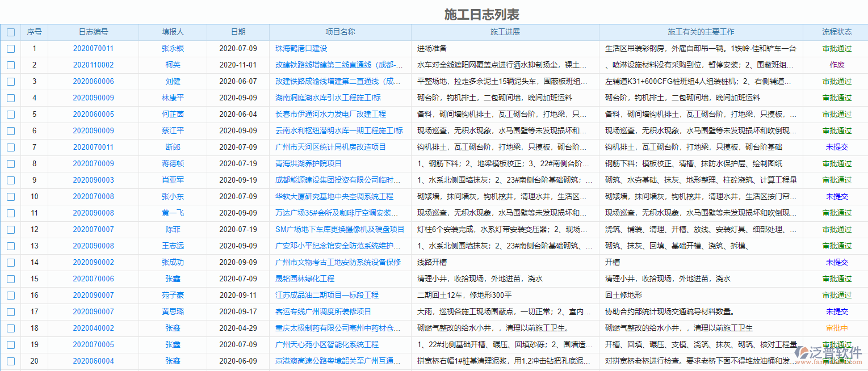868x371 pixels.
Task: Check the checkbox for row 1, 珠海鹤港口建设
Action: (x=10, y=48)
